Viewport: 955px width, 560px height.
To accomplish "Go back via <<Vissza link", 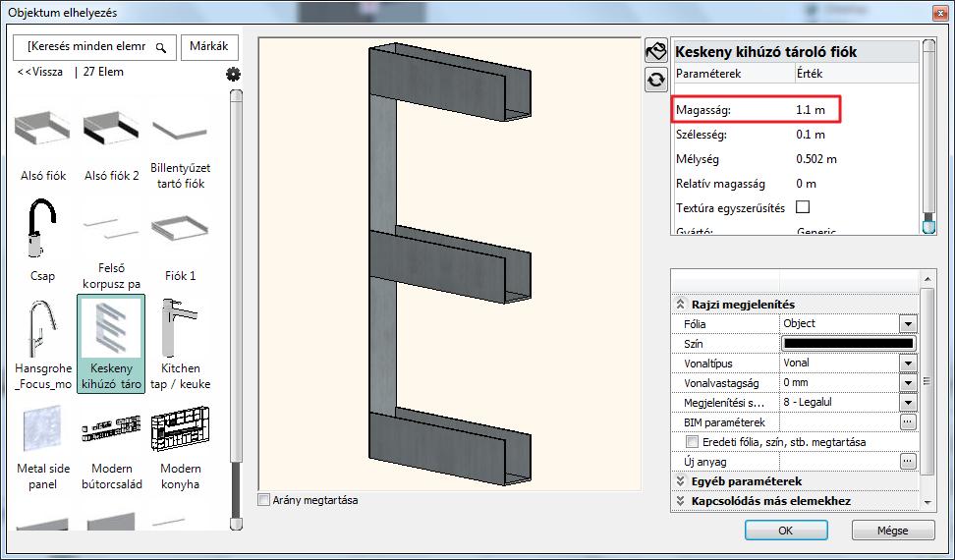I will pyautogui.click(x=39, y=72).
